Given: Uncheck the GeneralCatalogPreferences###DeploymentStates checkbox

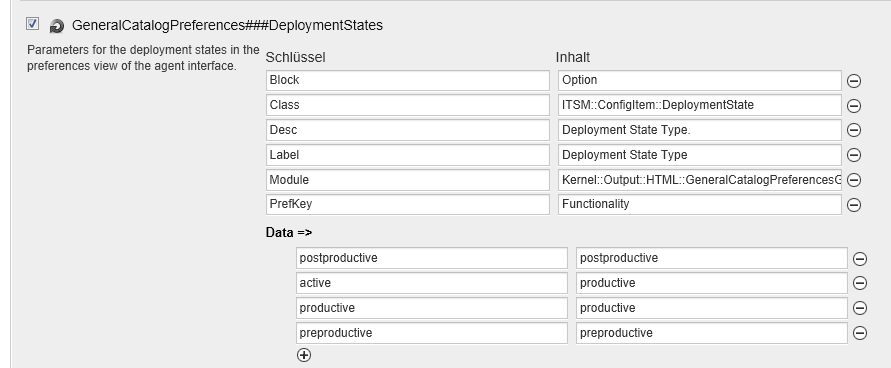Looking at the screenshot, I should pos(32,24).
